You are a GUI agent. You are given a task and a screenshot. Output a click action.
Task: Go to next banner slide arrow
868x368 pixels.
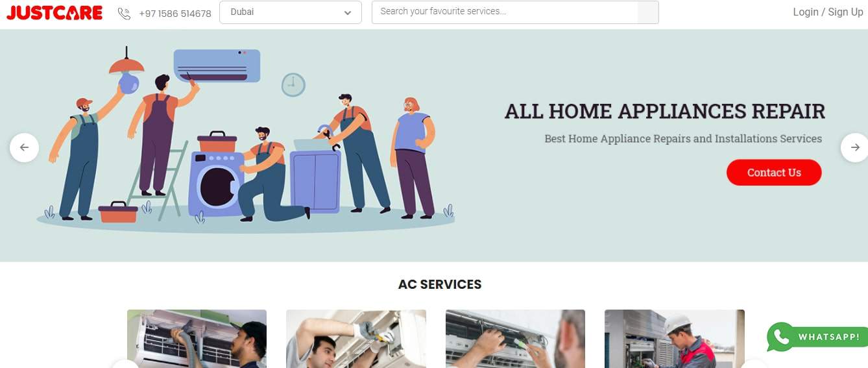(855, 147)
